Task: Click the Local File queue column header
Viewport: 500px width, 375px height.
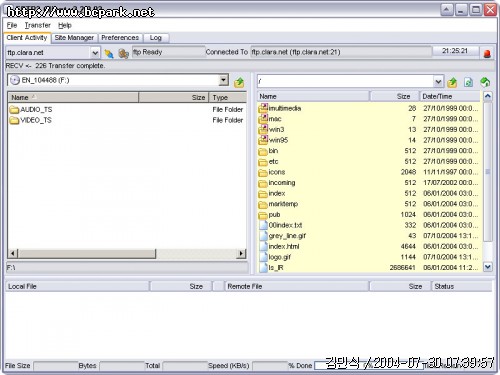Action: [77, 286]
